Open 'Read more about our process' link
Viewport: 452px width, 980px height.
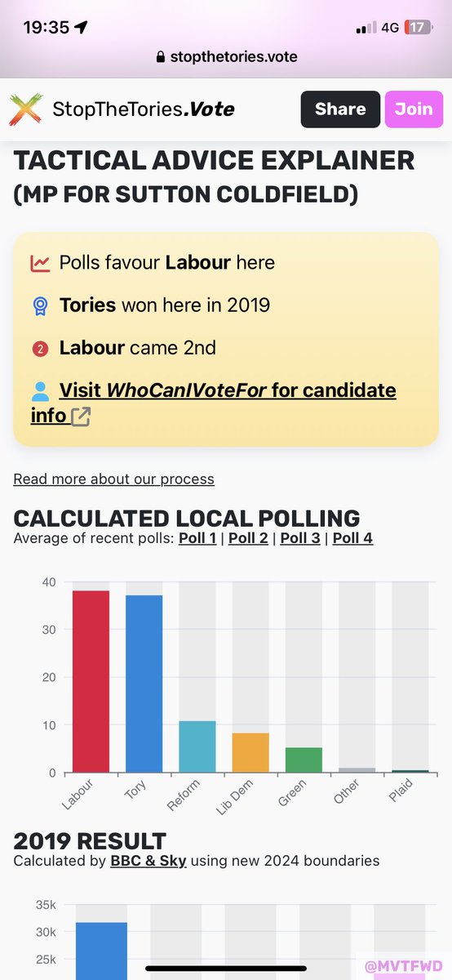tap(113, 479)
